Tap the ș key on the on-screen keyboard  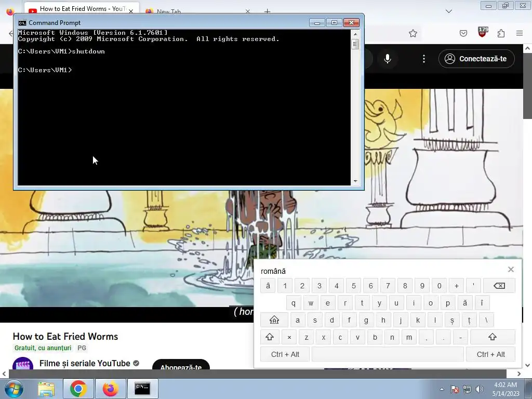(x=452, y=320)
